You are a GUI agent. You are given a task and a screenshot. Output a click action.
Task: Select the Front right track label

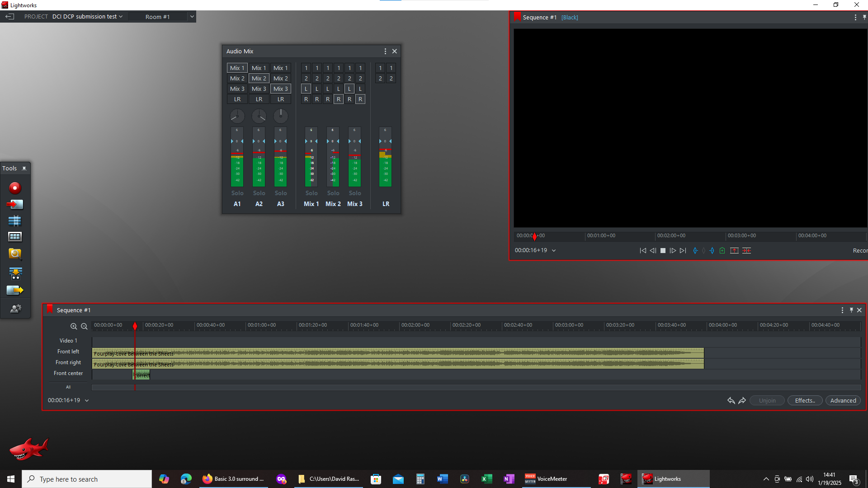(x=68, y=362)
